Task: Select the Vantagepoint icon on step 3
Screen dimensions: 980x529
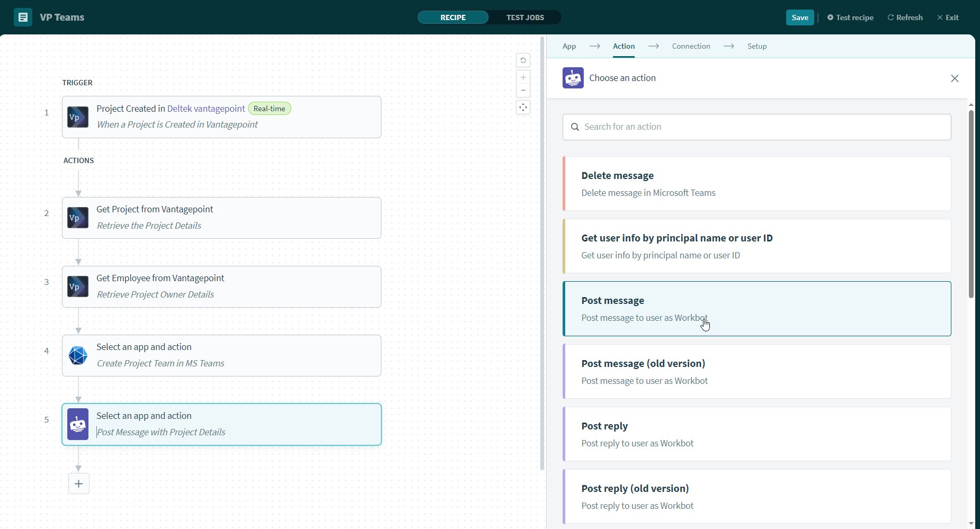Action: (x=78, y=286)
